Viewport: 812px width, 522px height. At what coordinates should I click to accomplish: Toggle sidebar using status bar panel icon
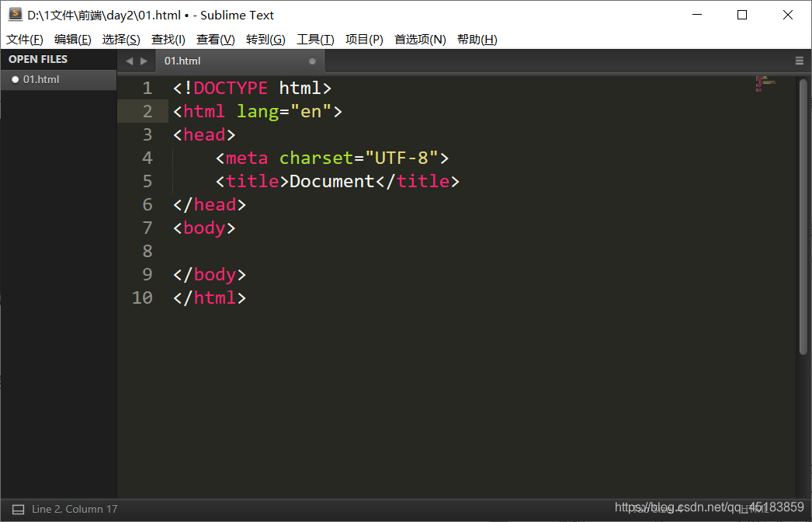(18, 510)
